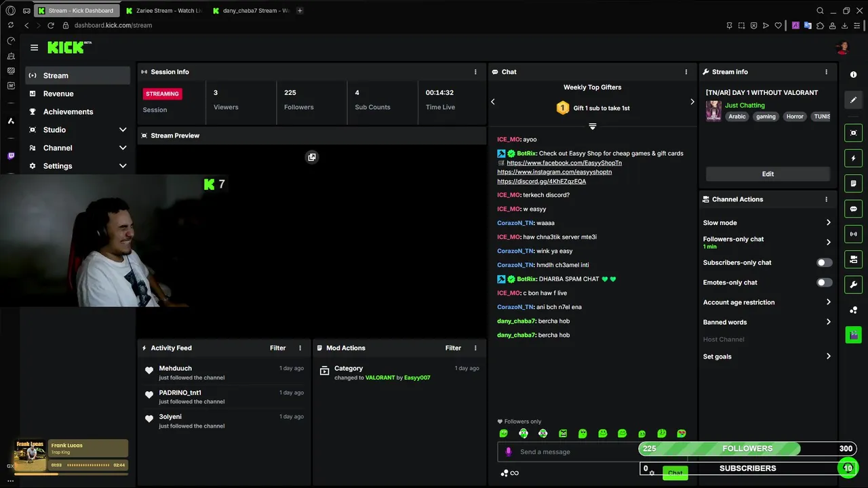Open Achievements in the sidebar
Viewport: 868px width, 488px height.
tap(78, 112)
